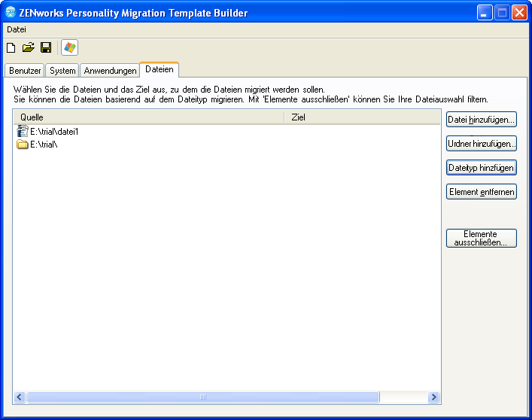
Task: Click the New template toolbar icon
Action: click(x=11, y=47)
